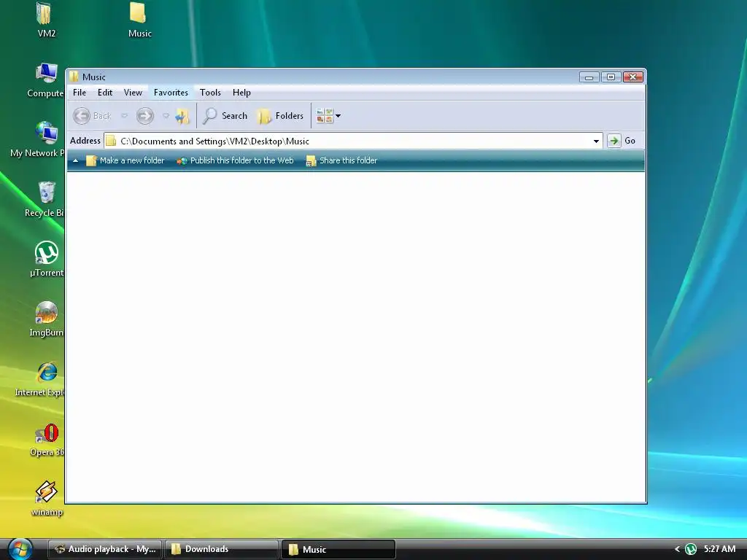Click the taskbar clock 5:27 AM
This screenshot has height=560, width=747.
click(x=719, y=549)
